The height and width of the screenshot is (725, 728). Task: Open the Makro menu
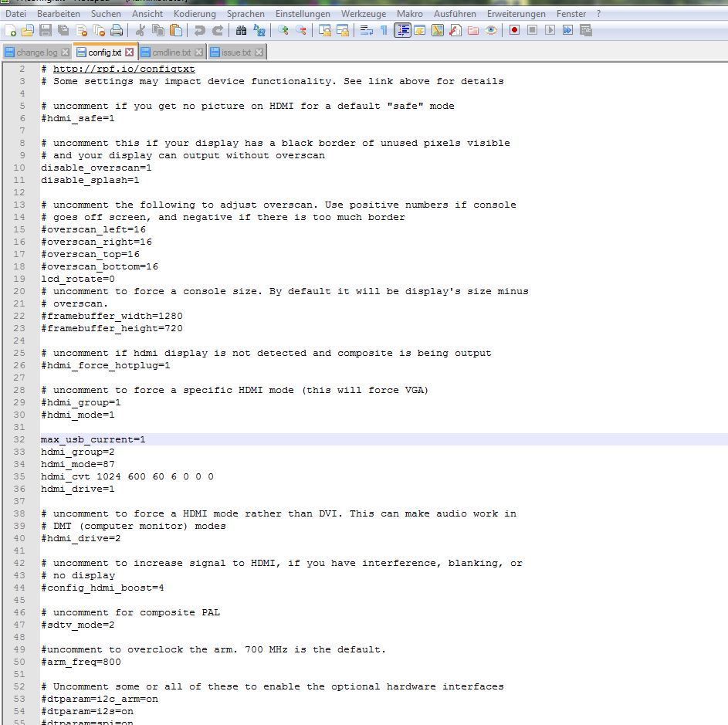pyautogui.click(x=409, y=14)
